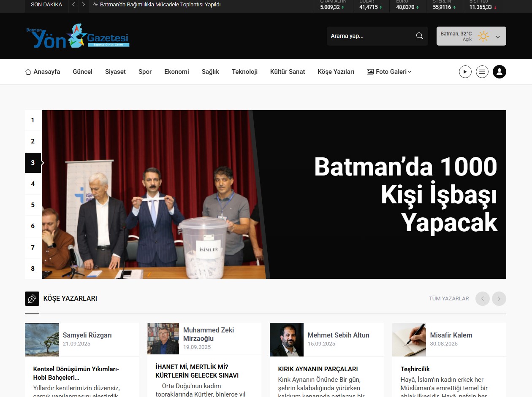Show next columnists with right arrow
Image resolution: width=532 pixels, height=397 pixels.
click(x=499, y=299)
